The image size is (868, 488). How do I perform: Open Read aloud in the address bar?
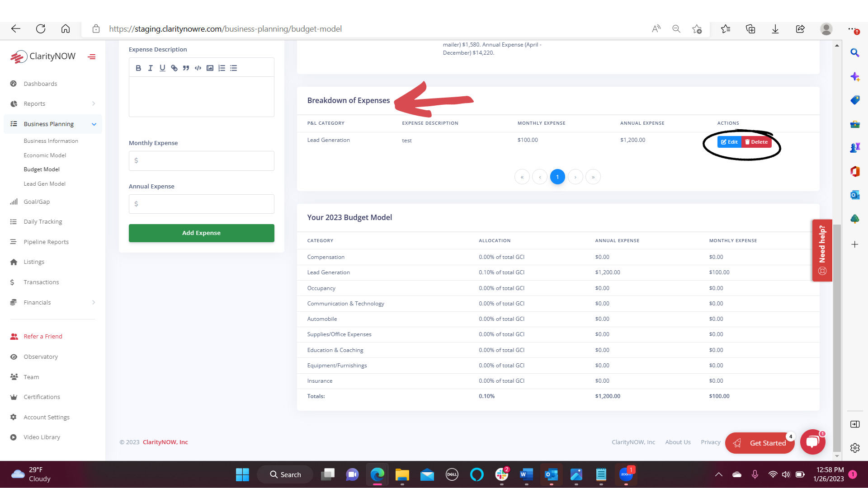656,29
